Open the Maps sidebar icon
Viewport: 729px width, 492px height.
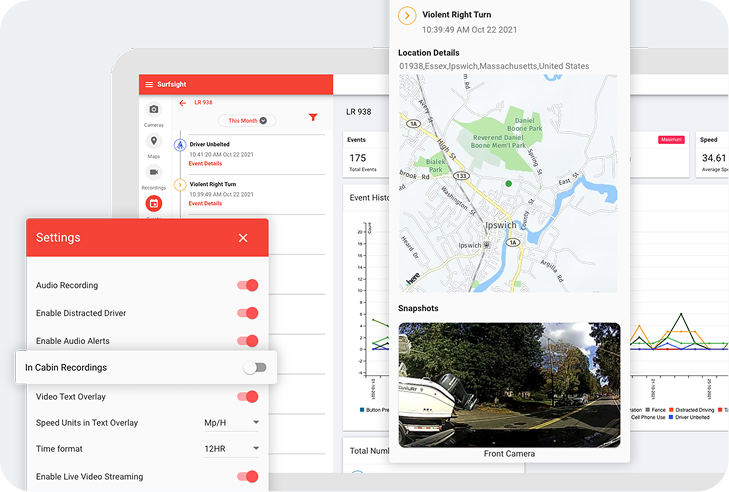[154, 140]
